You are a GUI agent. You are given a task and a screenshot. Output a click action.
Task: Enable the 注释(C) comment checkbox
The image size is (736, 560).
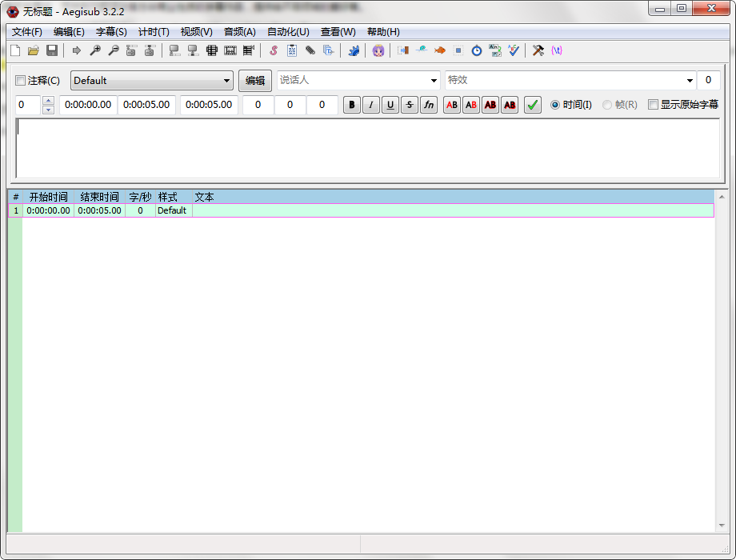(21, 80)
